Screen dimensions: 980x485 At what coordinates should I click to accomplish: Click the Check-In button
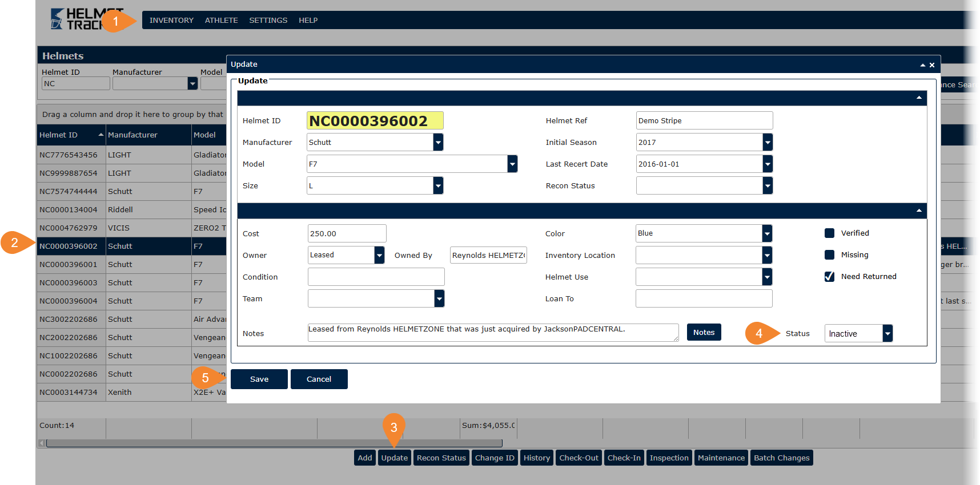tap(624, 458)
